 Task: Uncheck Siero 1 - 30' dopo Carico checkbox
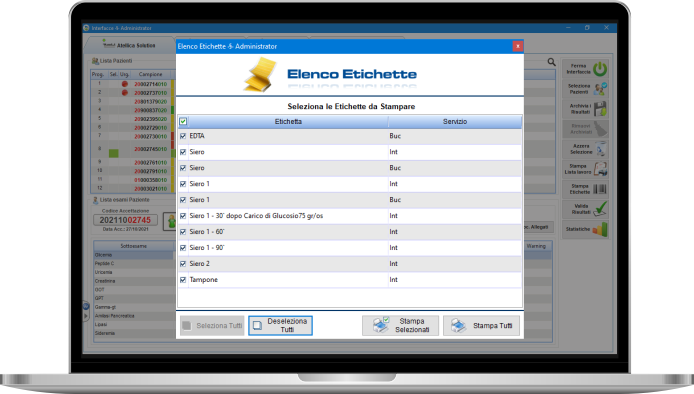[x=183, y=216]
